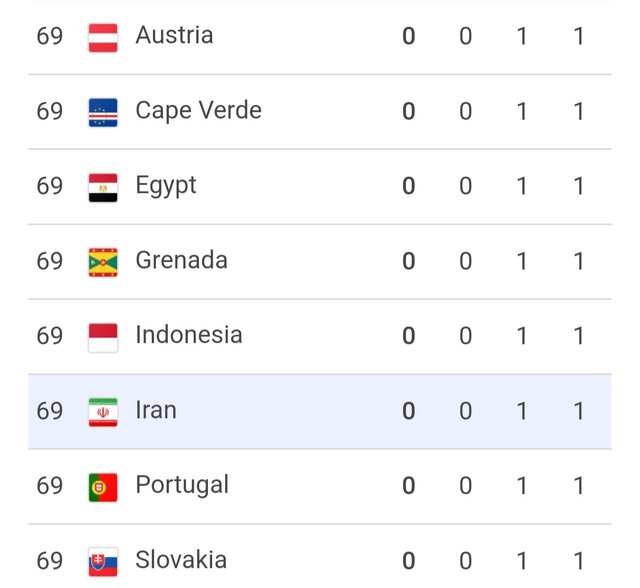Click Austria's rank number 69
Screen dimensions: 640x588
(x=50, y=37)
